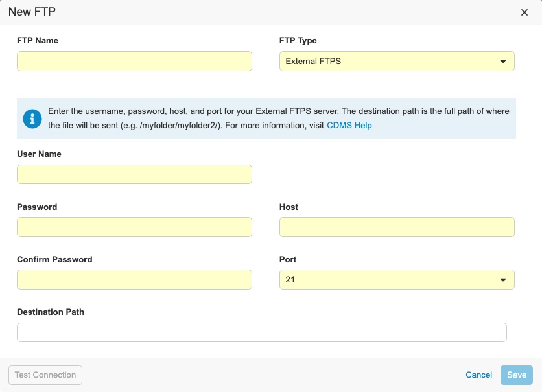Click the "Confirm Password" label text

(x=54, y=260)
